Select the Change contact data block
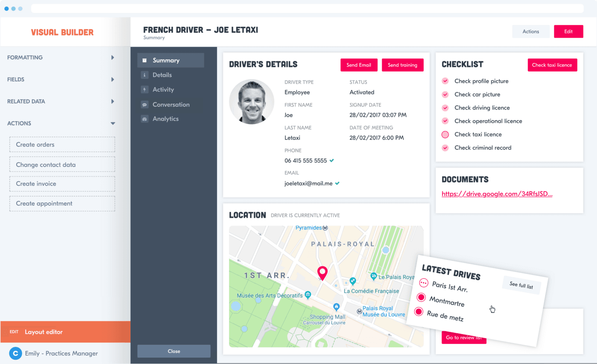 click(62, 165)
